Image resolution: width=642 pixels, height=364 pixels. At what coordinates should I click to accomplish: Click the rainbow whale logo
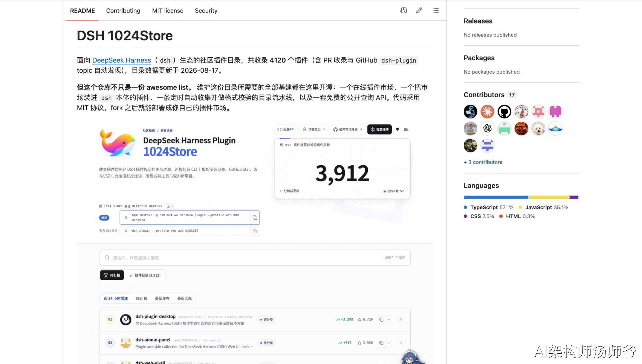[117, 143]
